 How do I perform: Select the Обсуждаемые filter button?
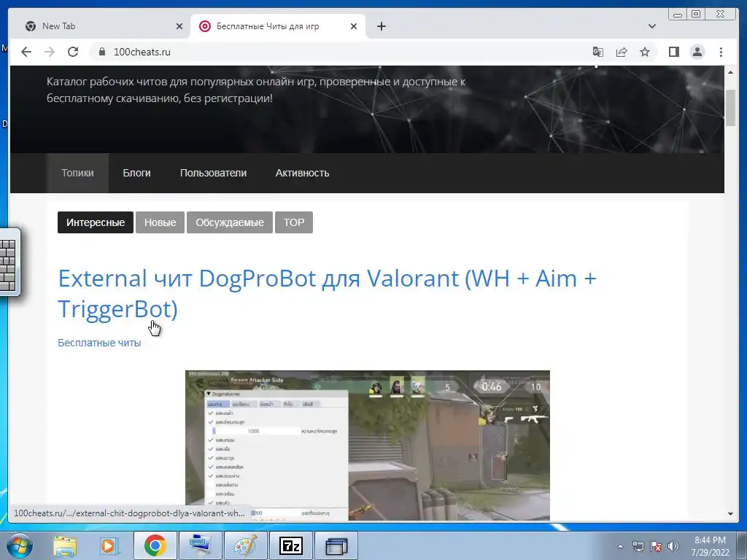(x=230, y=222)
